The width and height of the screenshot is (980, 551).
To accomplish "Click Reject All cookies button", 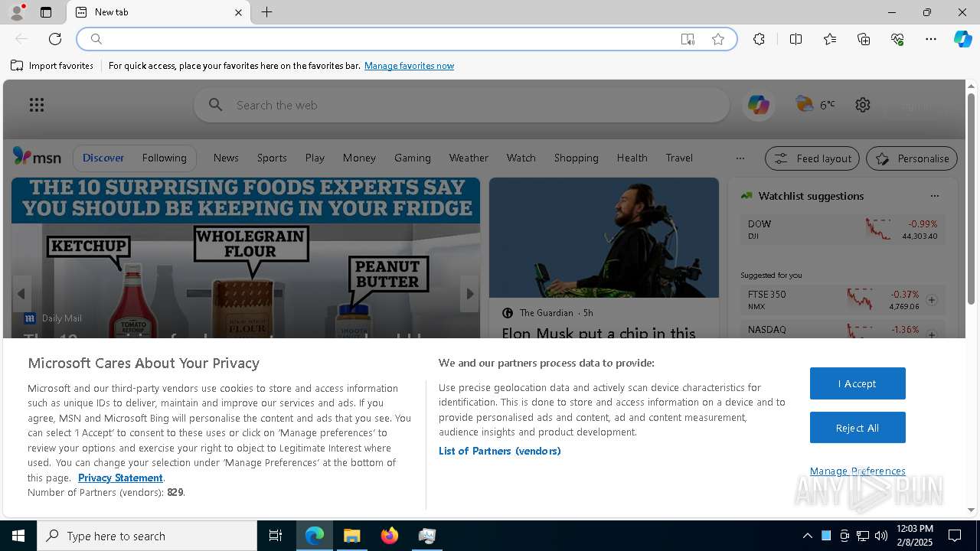I will (857, 428).
